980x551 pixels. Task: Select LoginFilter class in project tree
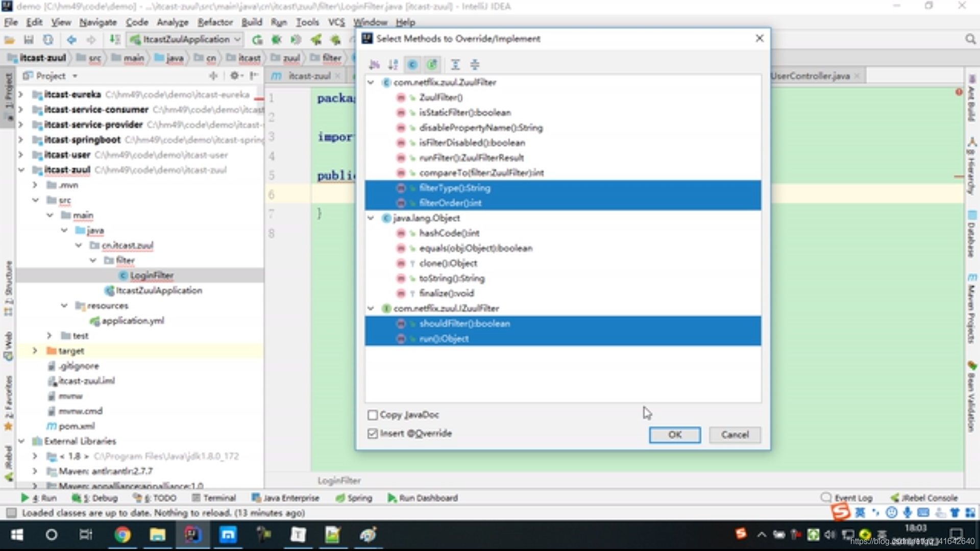152,275
